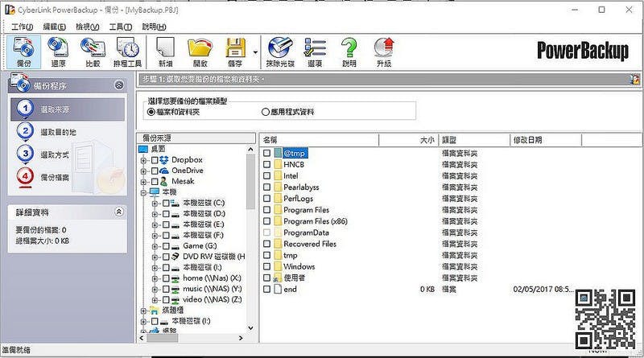Viewport: 644px width, 358px height.
Task: Open the 說明(H) menu
Action: [x=154, y=27]
